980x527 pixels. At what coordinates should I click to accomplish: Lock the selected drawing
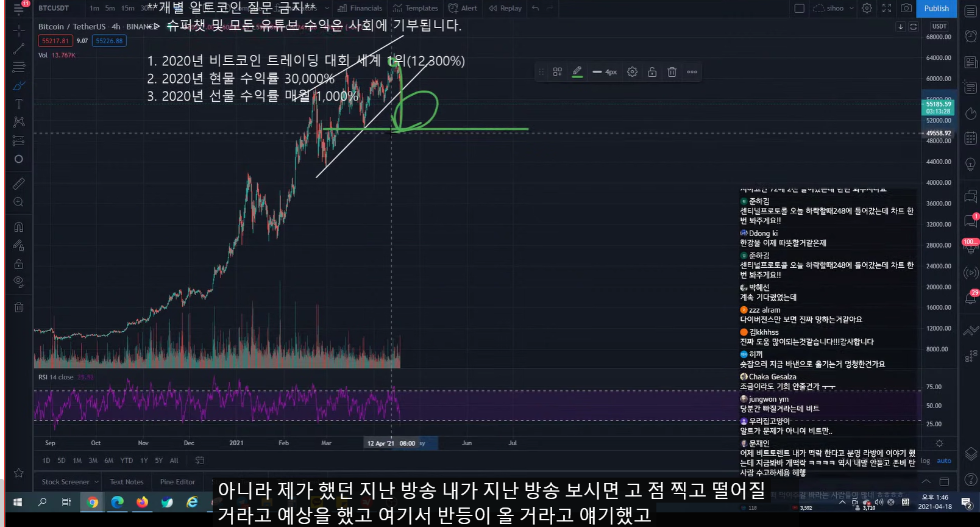652,72
